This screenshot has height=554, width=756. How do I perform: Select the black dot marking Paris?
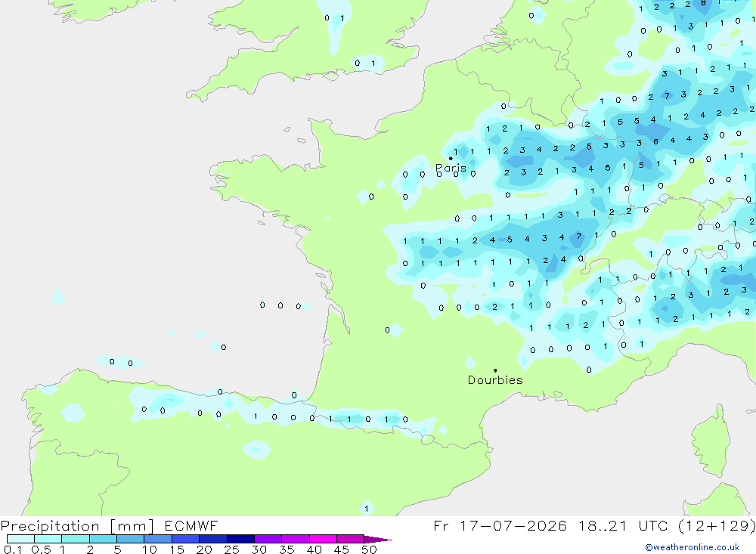(x=451, y=158)
